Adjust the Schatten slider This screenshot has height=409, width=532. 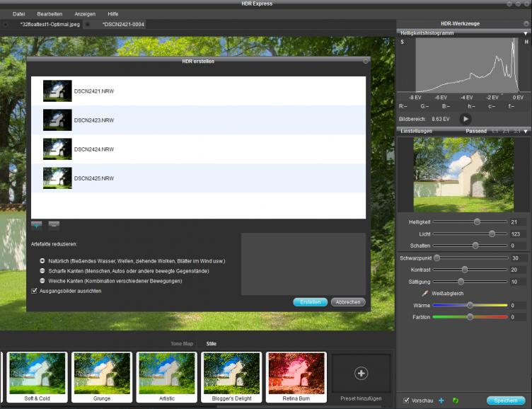point(475,246)
